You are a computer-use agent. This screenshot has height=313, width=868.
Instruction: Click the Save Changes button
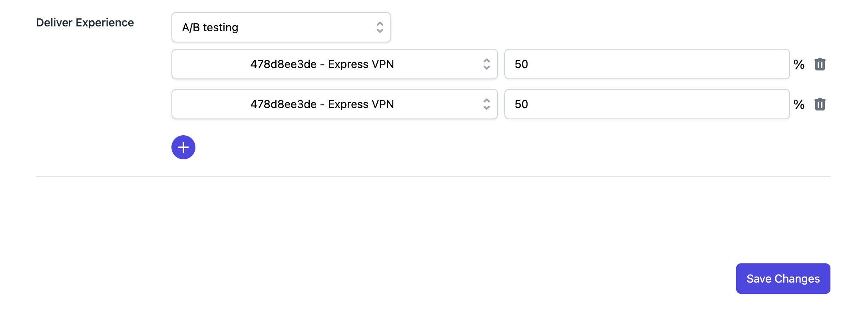(782, 278)
